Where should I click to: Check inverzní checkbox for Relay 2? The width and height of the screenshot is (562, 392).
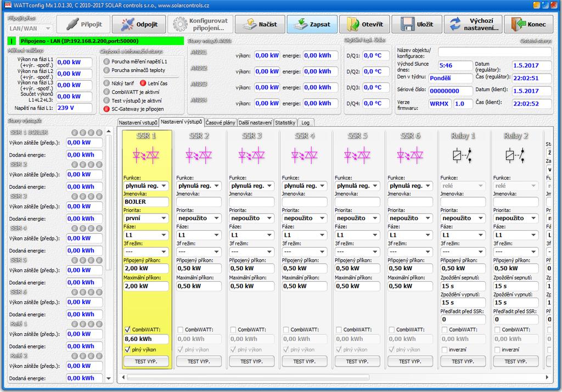(x=497, y=349)
